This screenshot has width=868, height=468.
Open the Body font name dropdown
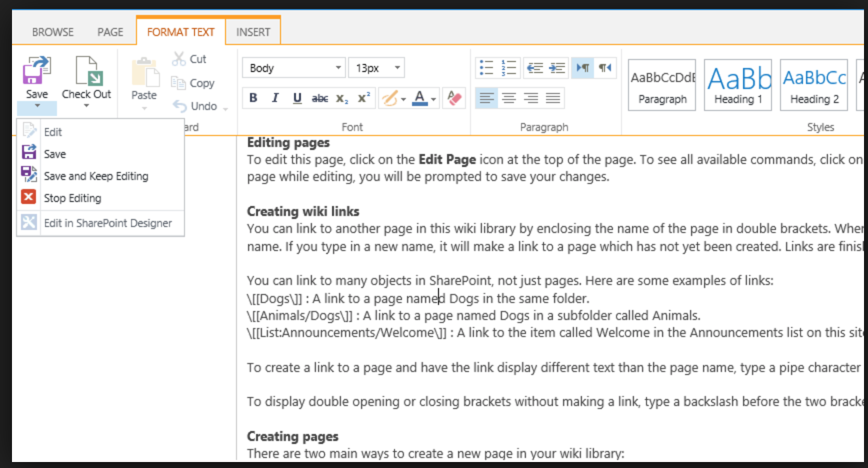(x=338, y=68)
